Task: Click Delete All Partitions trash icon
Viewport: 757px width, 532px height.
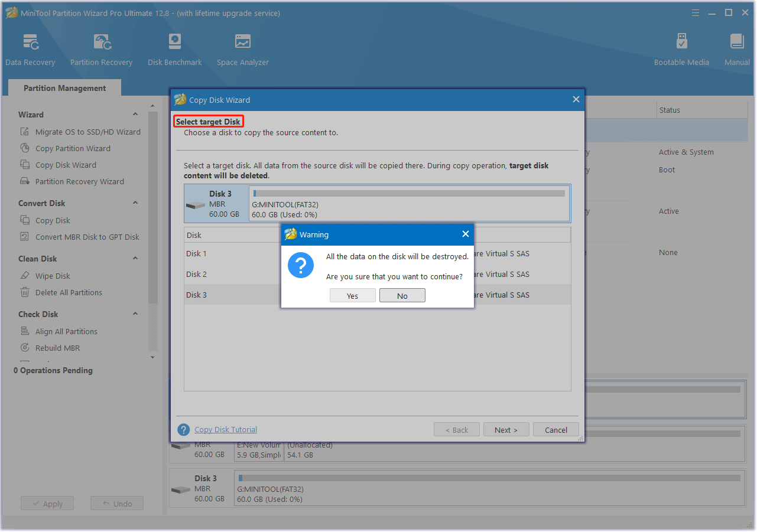Action: 25,292
